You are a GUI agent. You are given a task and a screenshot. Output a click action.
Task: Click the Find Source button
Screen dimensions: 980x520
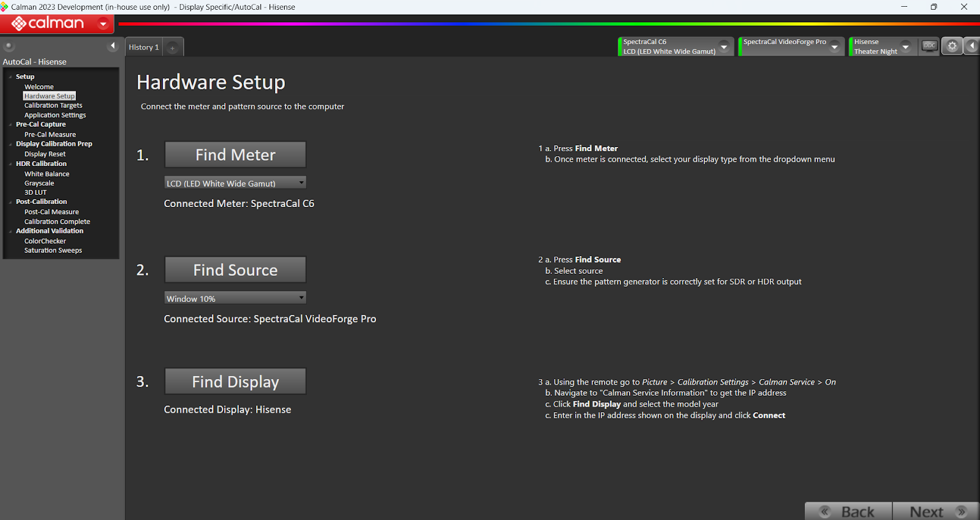[x=235, y=269]
